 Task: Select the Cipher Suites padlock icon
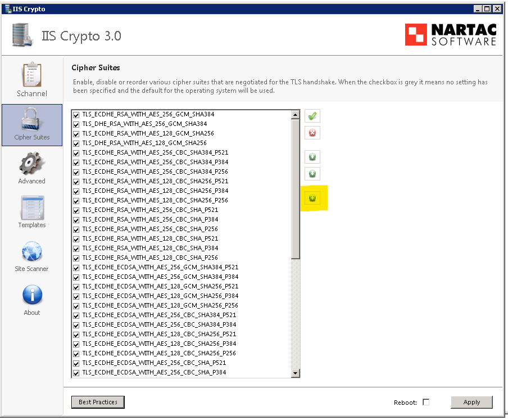pyautogui.click(x=31, y=119)
